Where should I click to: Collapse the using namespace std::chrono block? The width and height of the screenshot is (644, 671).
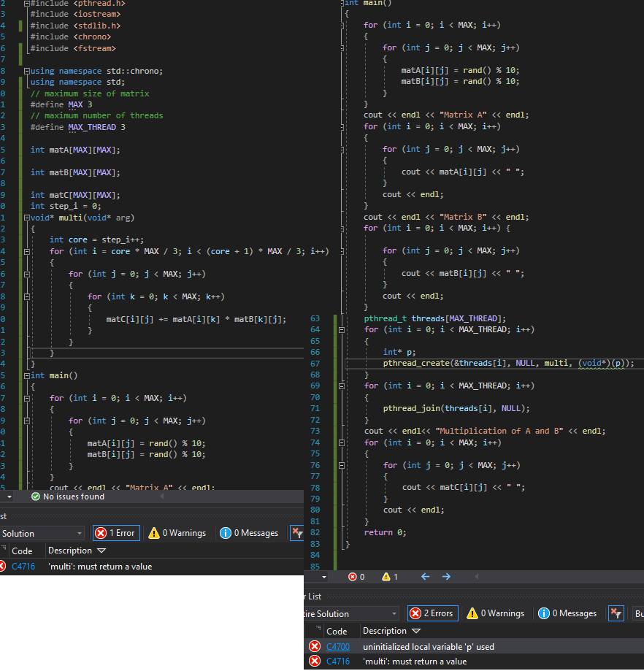tap(26, 71)
